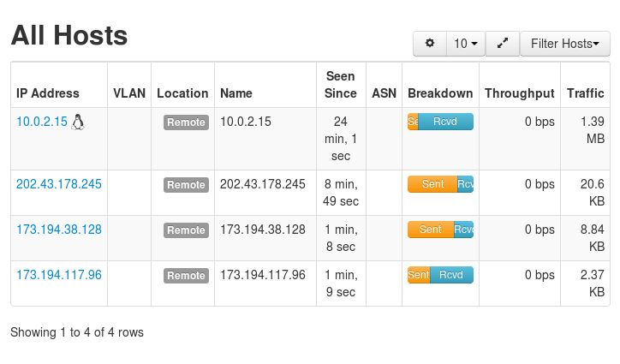Expand the Filter Hosts dropdown
620x364 pixels.
point(565,44)
